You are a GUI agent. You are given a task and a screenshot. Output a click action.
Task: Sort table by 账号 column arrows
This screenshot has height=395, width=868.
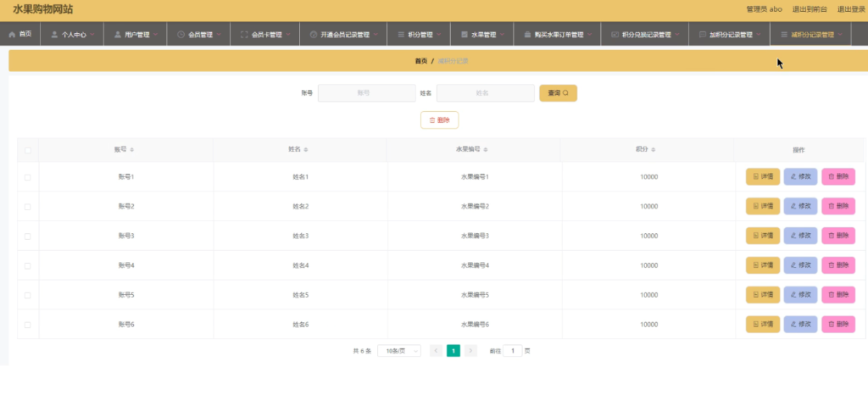(x=131, y=150)
